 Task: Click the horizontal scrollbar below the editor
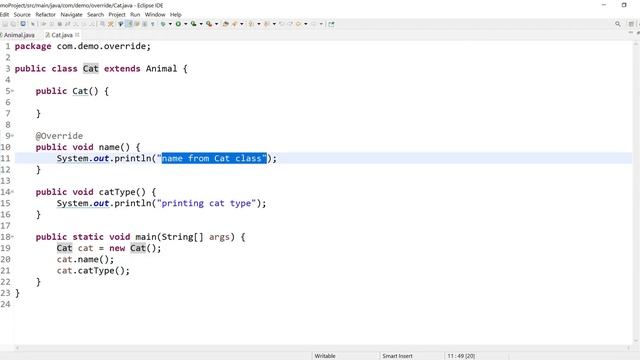click(322, 348)
